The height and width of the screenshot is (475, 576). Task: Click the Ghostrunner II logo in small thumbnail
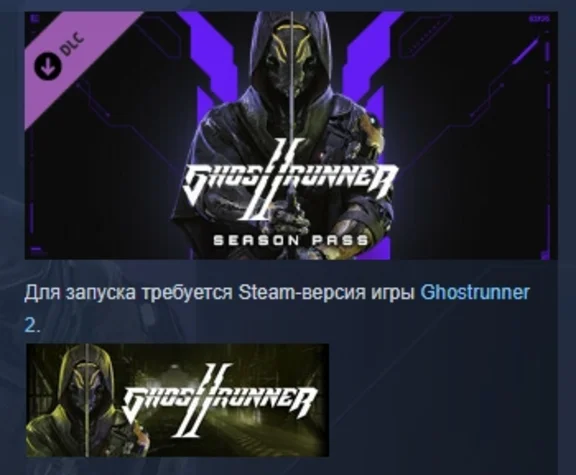click(219, 400)
